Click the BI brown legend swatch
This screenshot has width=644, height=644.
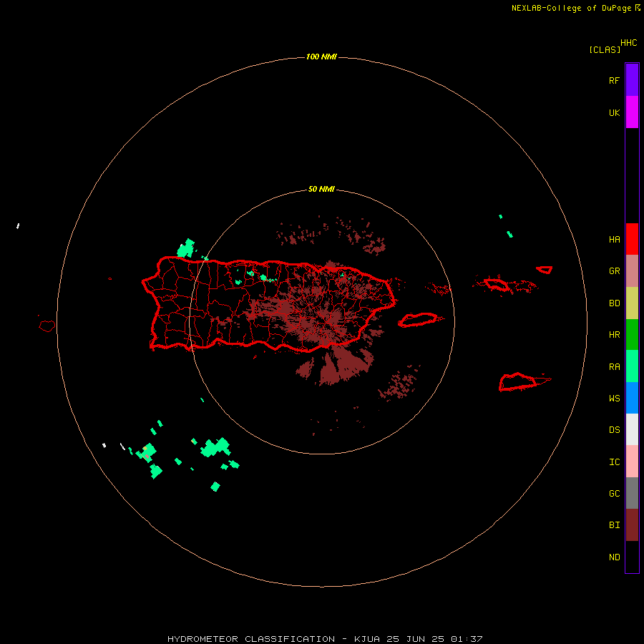pos(632,525)
